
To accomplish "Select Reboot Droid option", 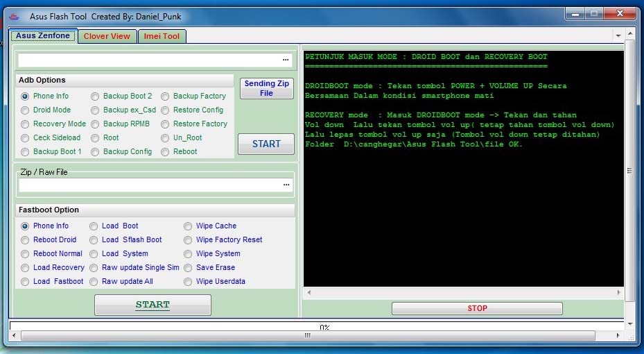I will pyautogui.click(x=25, y=240).
